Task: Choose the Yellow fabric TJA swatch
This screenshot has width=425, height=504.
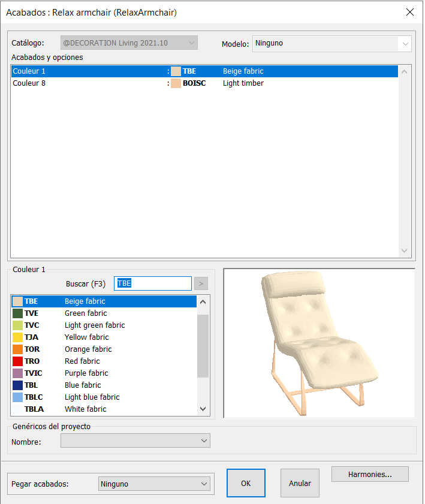Action: point(18,337)
